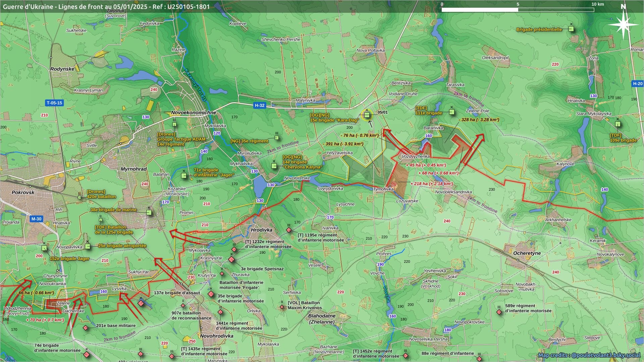The width and height of the screenshot is (644, 362).
Task: Click the T-05-15 road shield
Action: tap(54, 103)
